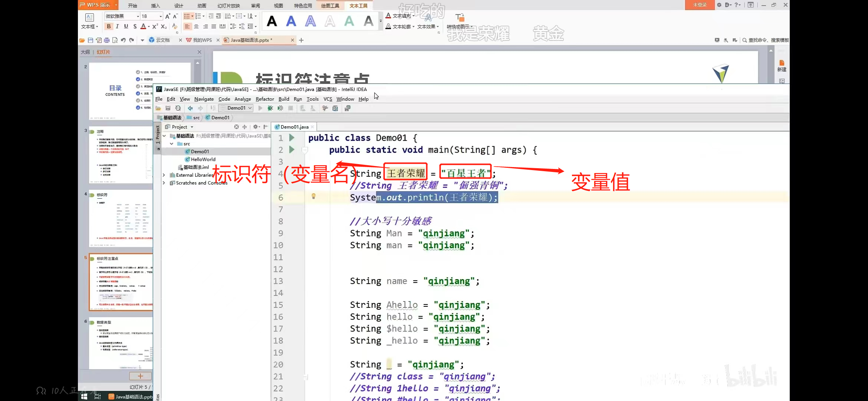Click the run-with-coverage icon in IntelliJ toolbar
This screenshot has height=401, width=868.
tap(280, 108)
